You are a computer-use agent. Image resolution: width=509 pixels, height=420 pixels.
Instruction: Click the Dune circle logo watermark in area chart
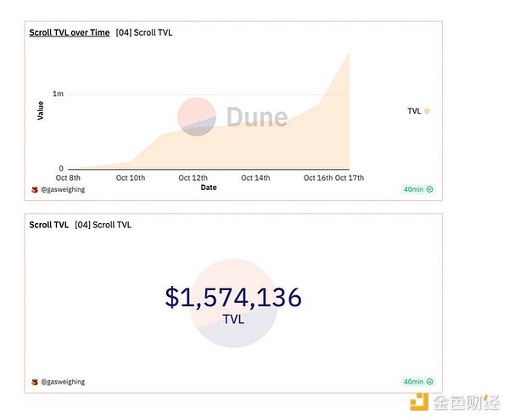[x=197, y=116]
